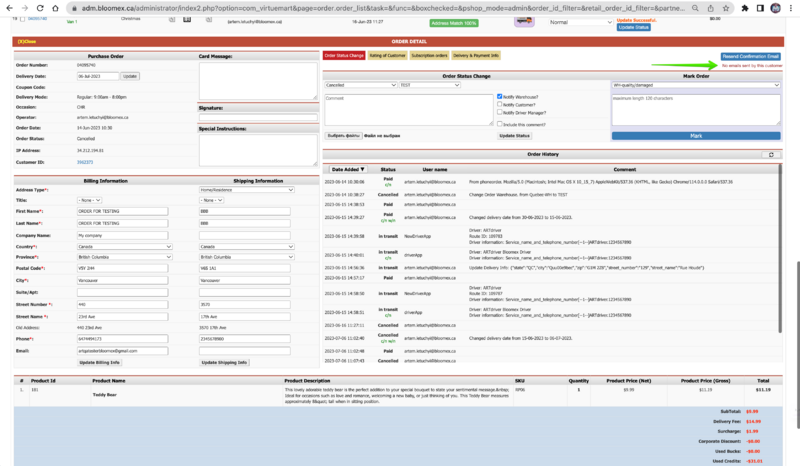Open the billing Title dropdown

point(89,200)
